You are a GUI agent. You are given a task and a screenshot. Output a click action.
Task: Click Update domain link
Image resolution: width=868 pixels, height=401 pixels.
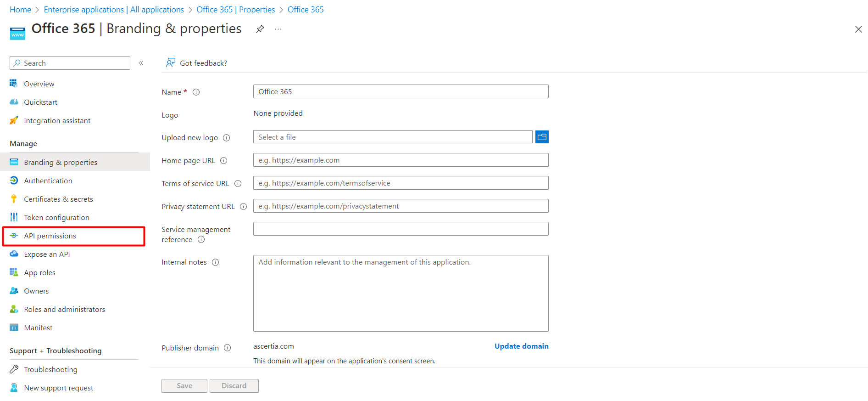point(522,346)
